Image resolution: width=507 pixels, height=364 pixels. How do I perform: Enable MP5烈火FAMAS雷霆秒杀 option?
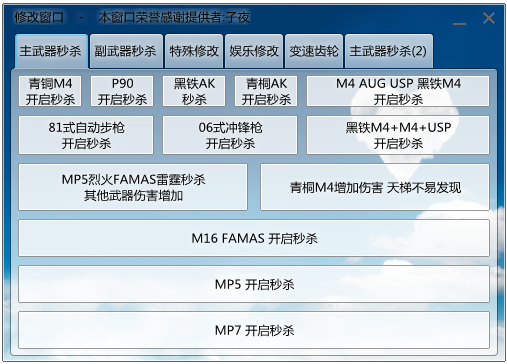[x=133, y=187]
